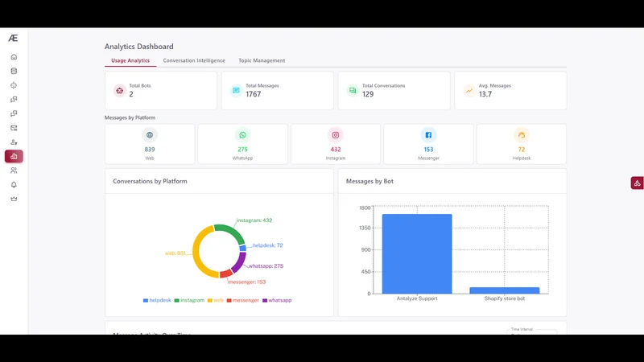Open the database stack icon in sidebar

coord(14,71)
